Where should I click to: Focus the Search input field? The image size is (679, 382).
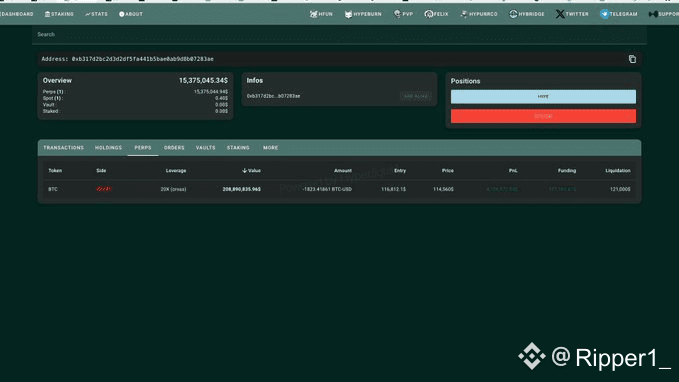pos(339,34)
